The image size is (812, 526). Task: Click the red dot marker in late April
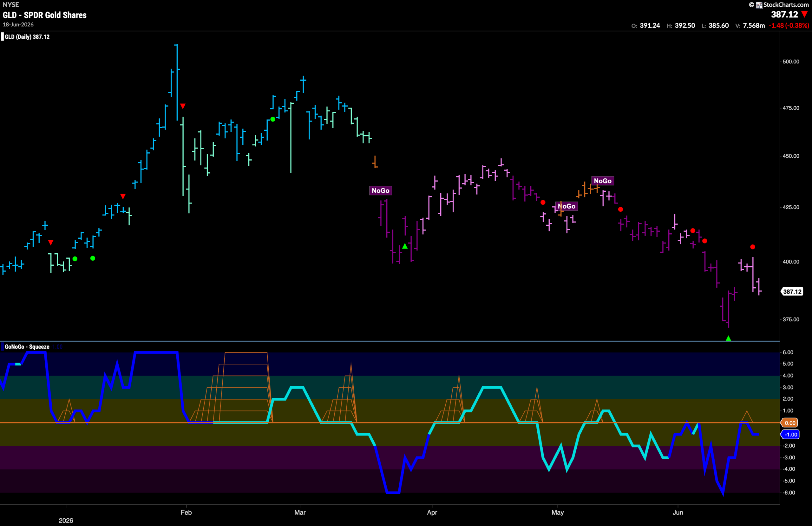[543, 203]
